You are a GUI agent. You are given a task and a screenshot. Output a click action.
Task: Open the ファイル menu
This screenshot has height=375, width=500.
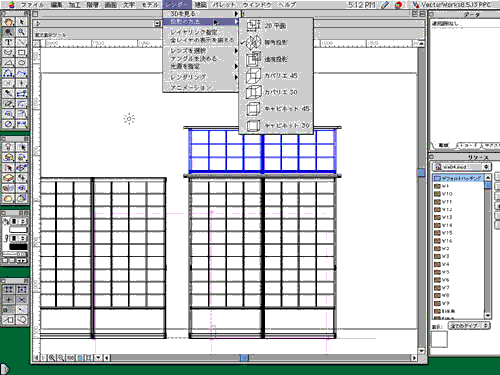pos(32,5)
